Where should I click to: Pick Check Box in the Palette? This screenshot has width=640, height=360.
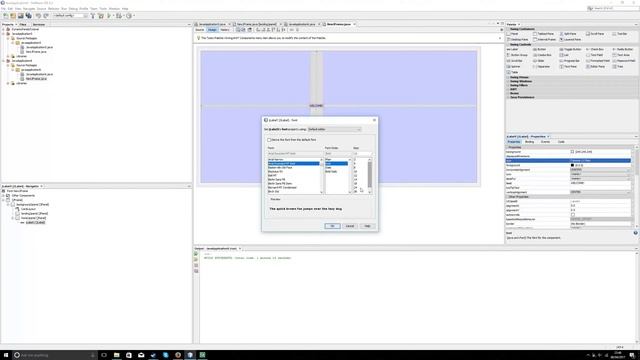[595, 49]
